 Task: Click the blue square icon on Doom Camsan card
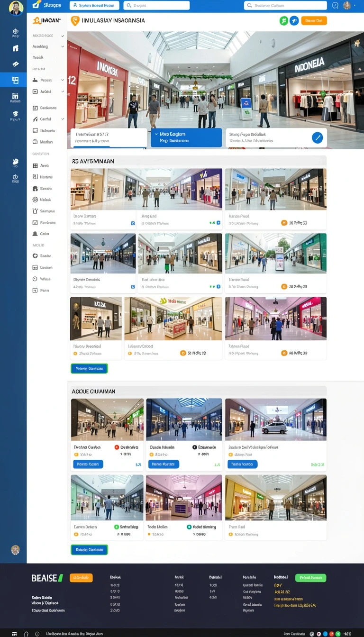133,222
